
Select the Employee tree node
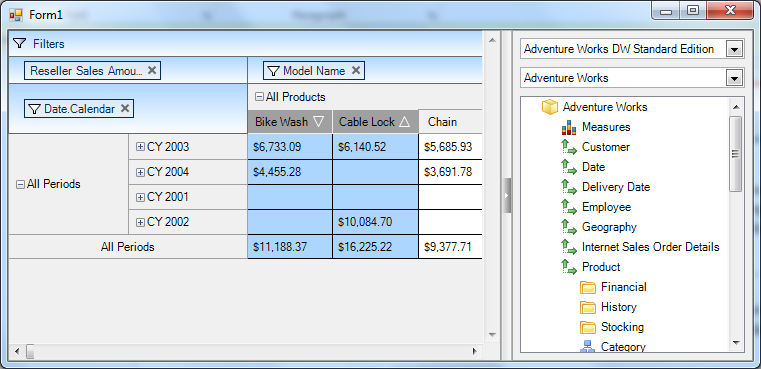(606, 207)
